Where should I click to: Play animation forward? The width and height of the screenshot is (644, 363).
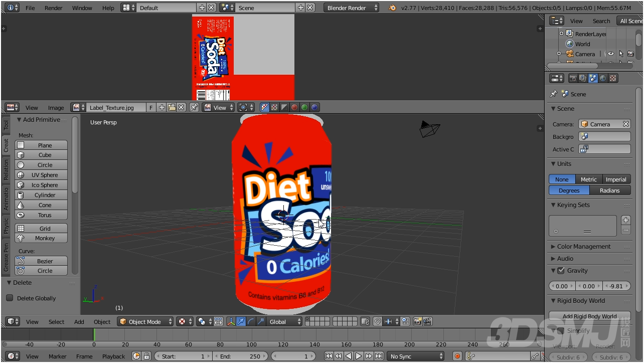point(359,356)
